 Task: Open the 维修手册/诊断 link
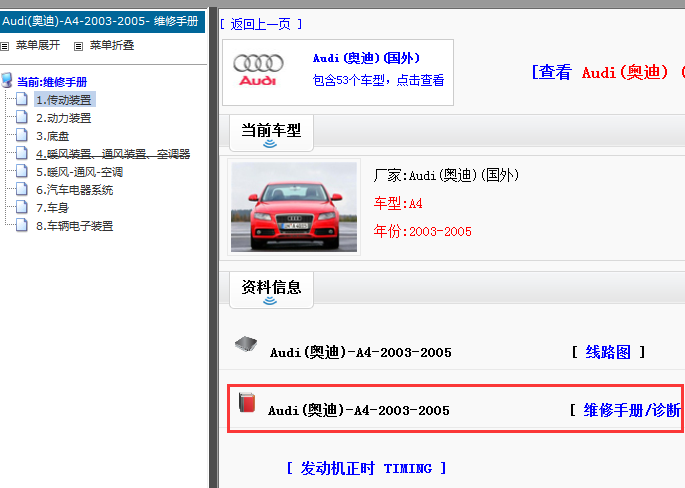632,410
